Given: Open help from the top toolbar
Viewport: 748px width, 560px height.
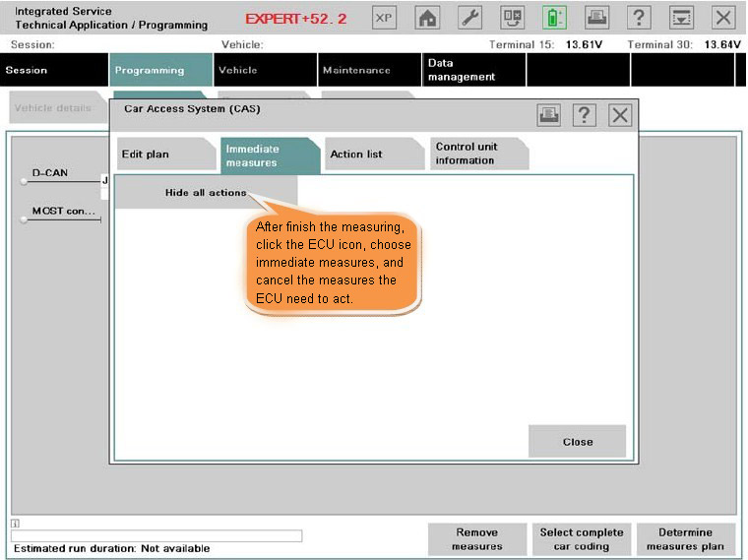Looking at the screenshot, I should (640, 18).
